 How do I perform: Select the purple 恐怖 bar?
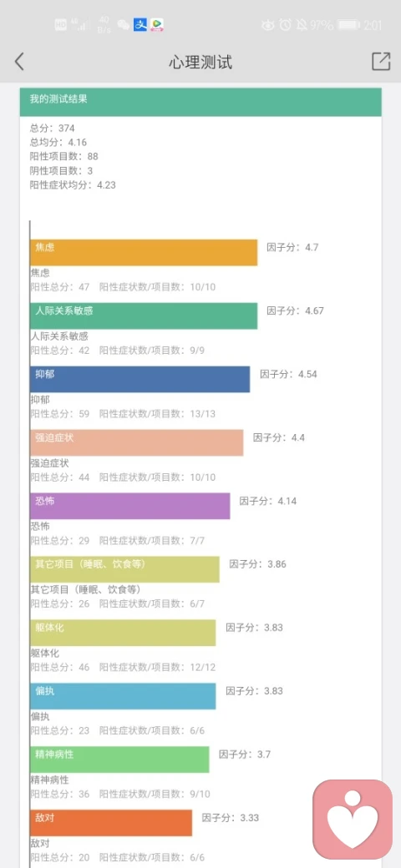129,506
